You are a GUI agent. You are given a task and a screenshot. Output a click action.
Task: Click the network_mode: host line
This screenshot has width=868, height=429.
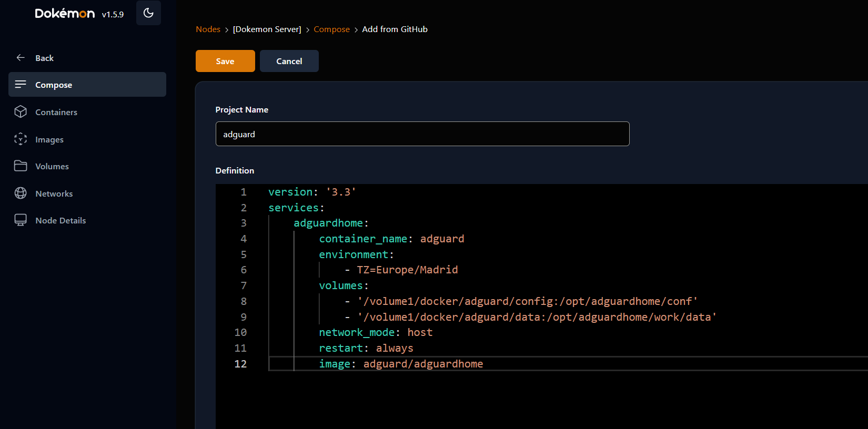pos(376,332)
